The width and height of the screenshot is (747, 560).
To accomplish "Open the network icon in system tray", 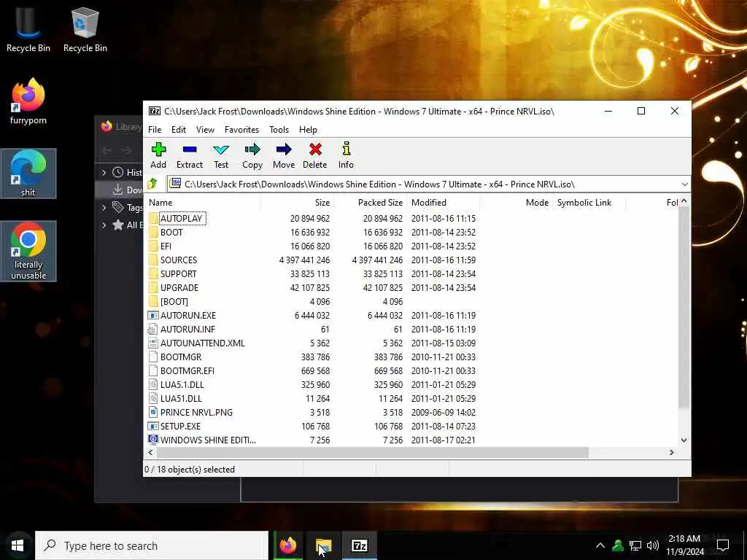I will [x=635, y=545].
